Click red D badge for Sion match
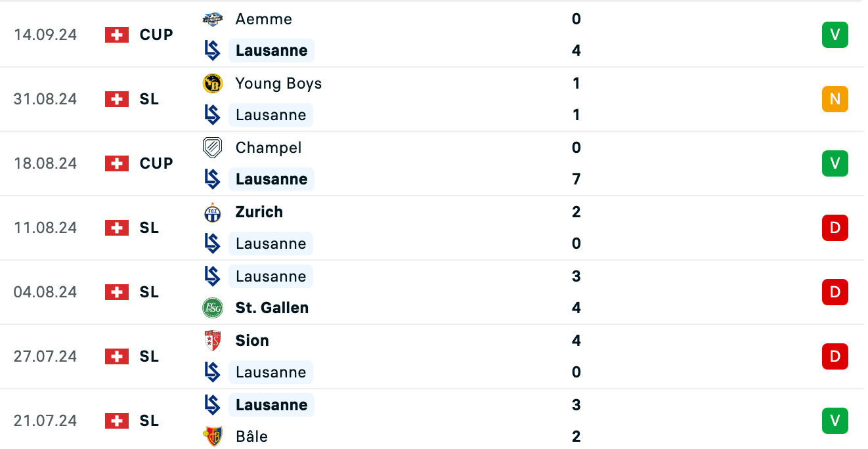The image size is (868, 449). 835,356
